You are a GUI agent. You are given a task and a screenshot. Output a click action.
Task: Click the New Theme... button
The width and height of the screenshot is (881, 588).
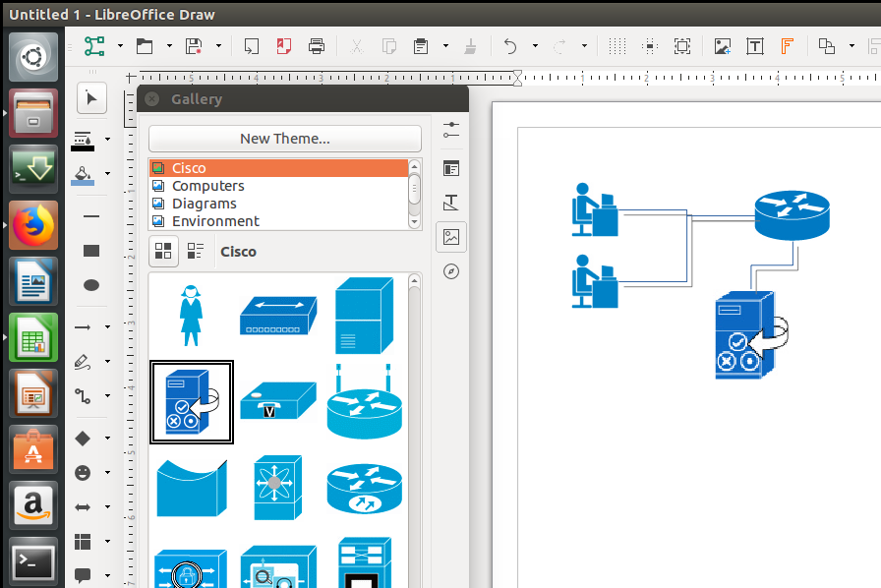[x=284, y=139]
